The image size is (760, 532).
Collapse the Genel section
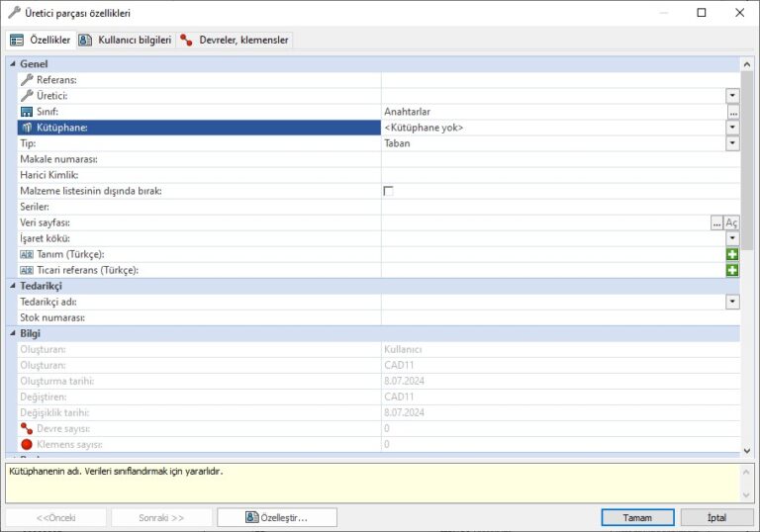pyautogui.click(x=12, y=64)
